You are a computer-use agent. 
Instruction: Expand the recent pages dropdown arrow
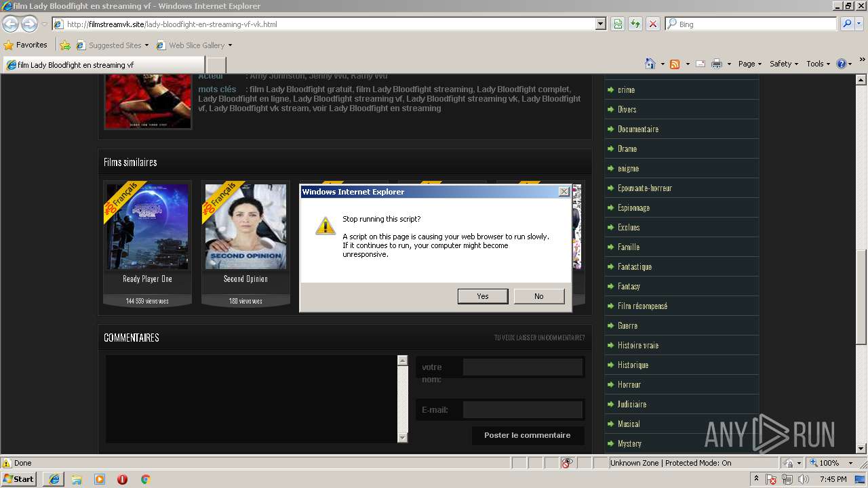(44, 24)
